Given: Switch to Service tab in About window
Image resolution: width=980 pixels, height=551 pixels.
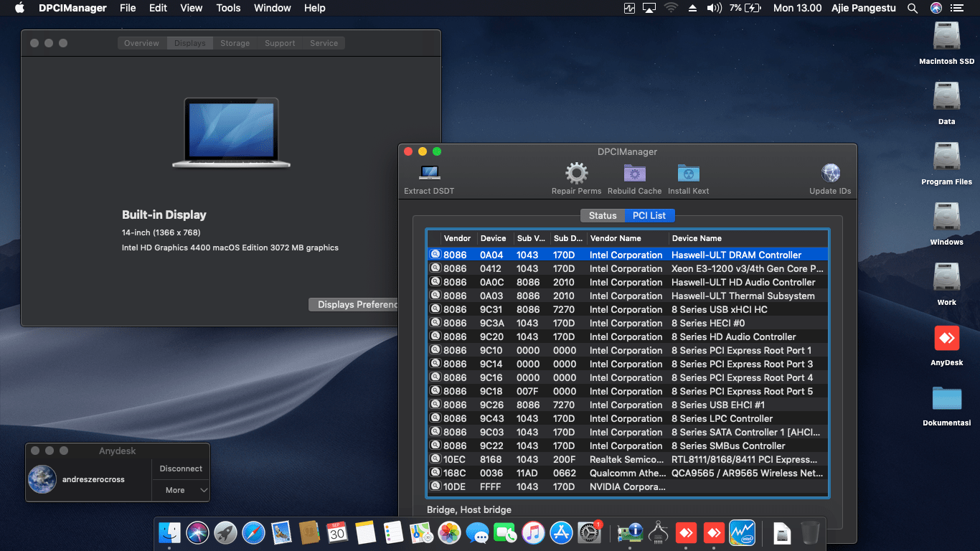Looking at the screenshot, I should [324, 43].
